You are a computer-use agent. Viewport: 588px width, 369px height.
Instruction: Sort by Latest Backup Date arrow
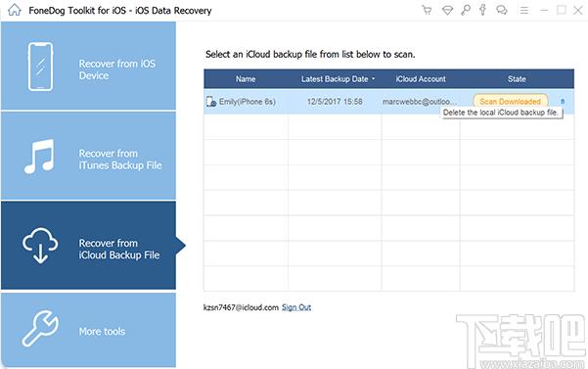pos(373,79)
